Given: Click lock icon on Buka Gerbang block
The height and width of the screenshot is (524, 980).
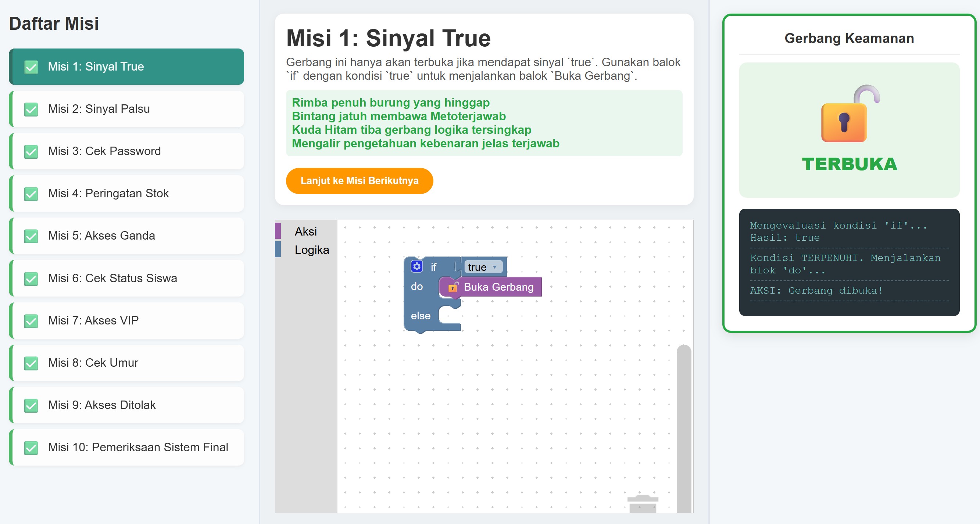Looking at the screenshot, I should [453, 287].
